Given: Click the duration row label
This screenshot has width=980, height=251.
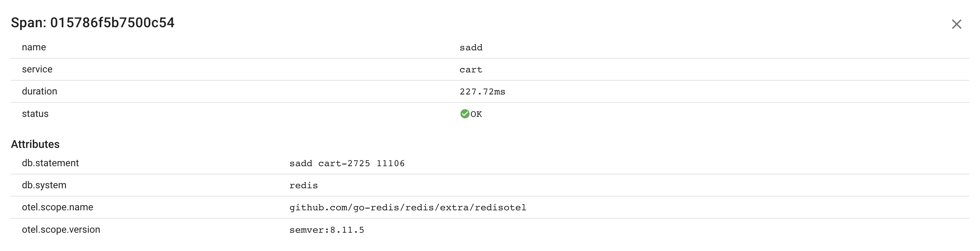Looking at the screenshot, I should coord(40,91).
